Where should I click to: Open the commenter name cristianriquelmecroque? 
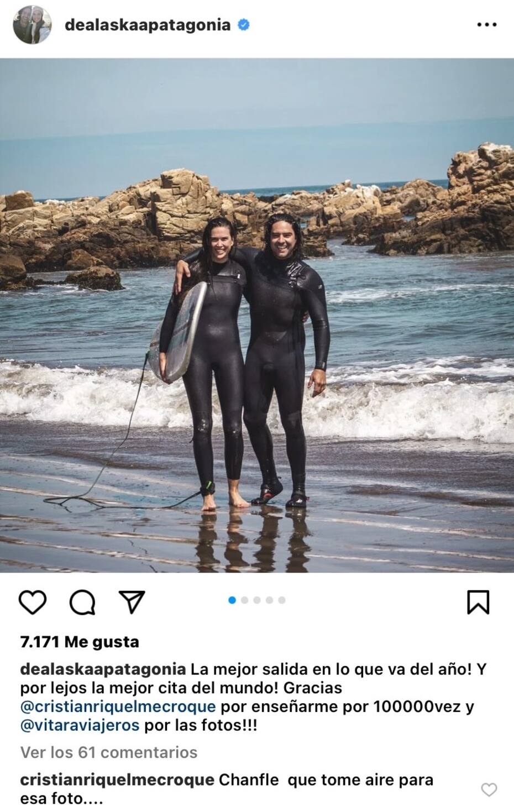[117, 780]
